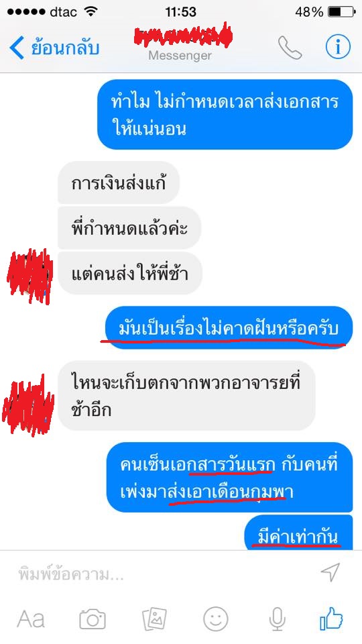Open conversation info icon
The image size is (362, 644).
click(x=338, y=48)
